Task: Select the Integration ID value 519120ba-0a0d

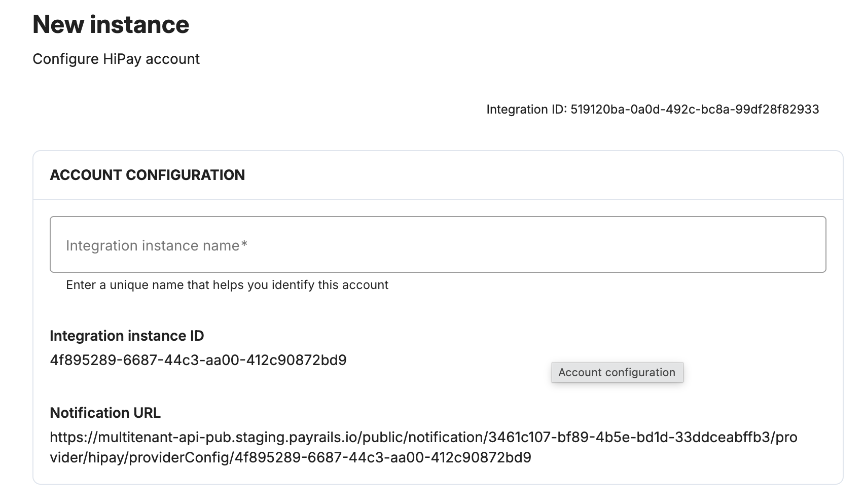Action: [695, 110]
